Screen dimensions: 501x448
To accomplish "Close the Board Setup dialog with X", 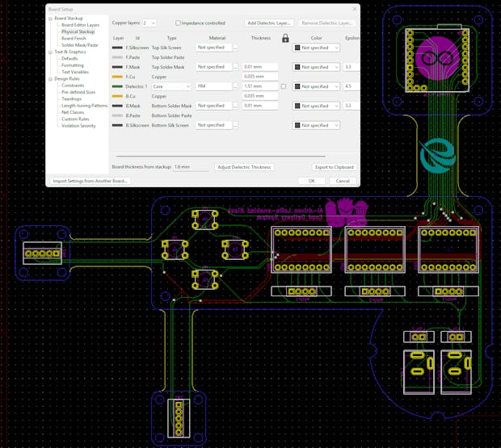I will pyautogui.click(x=355, y=9).
